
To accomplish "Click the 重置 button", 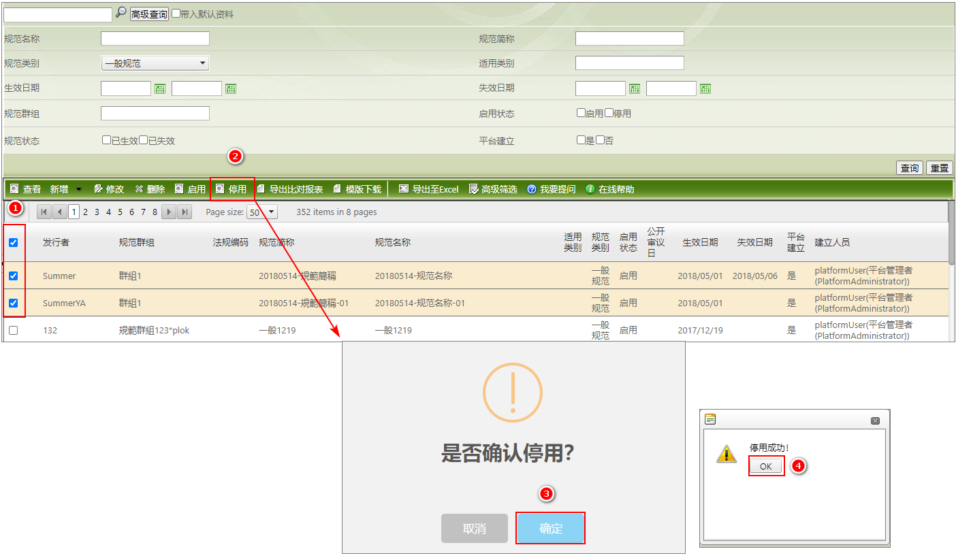I will pyautogui.click(x=940, y=168).
